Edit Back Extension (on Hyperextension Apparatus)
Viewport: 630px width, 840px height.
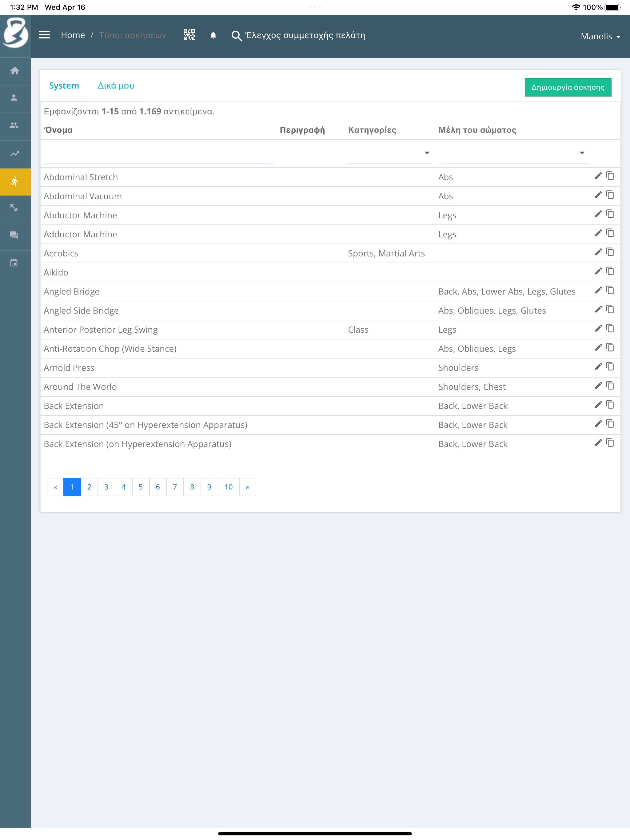pyautogui.click(x=598, y=443)
